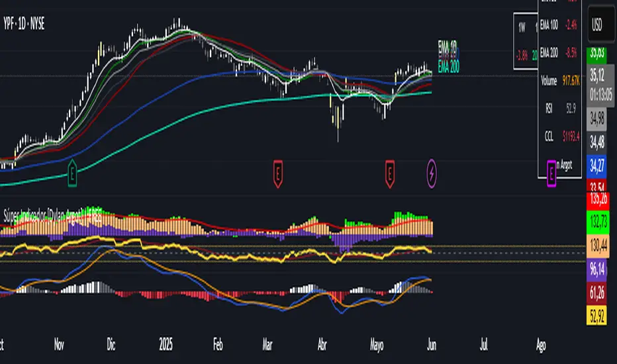Click the 1W header in performance table
617x364 pixels.
click(522, 27)
